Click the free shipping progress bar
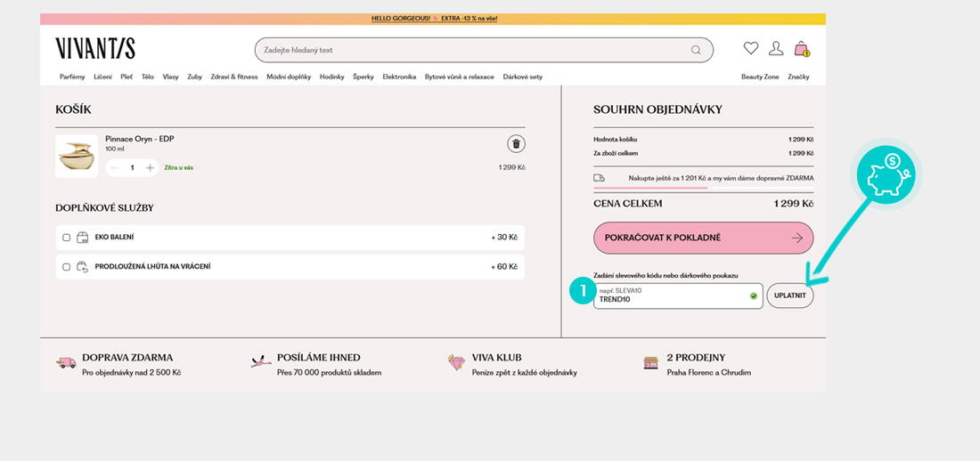The width and height of the screenshot is (980, 461). [650, 188]
